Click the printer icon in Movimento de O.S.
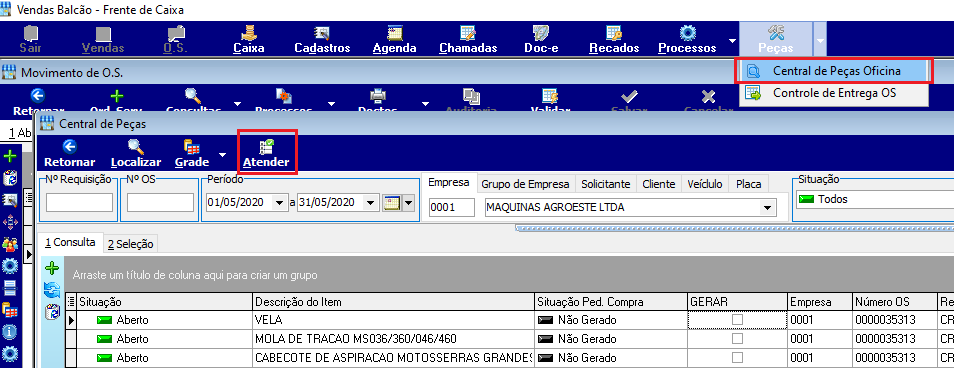 [378, 96]
